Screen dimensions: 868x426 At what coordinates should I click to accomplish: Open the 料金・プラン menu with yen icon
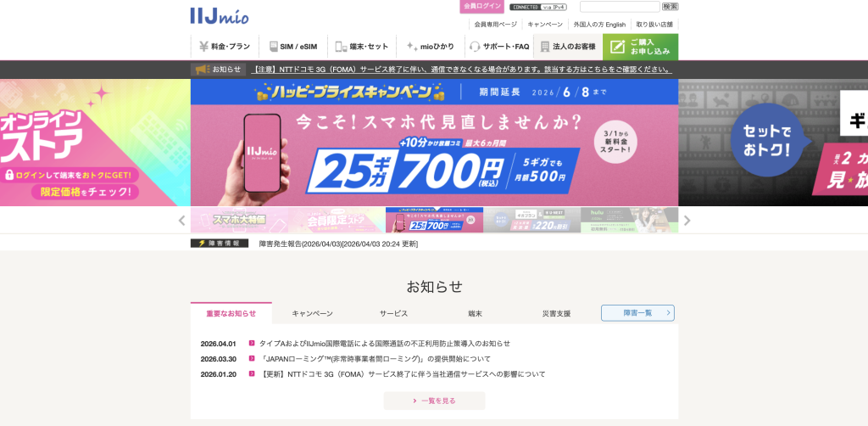225,47
